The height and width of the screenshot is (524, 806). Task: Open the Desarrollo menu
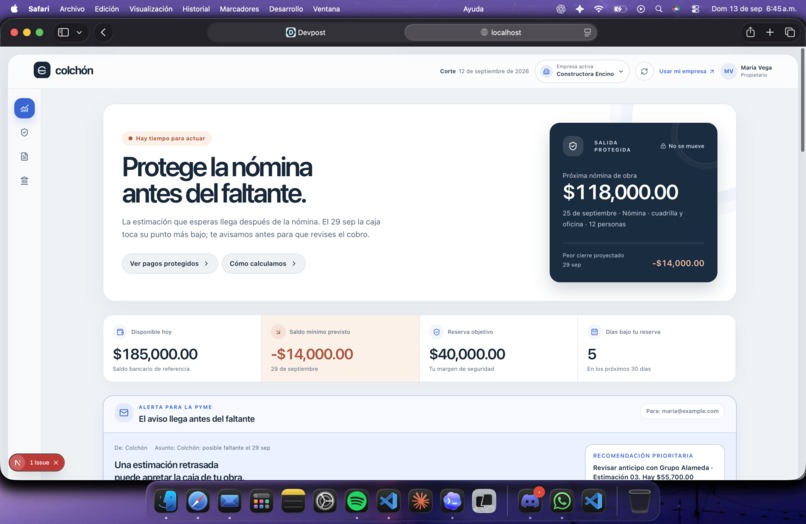pyautogui.click(x=286, y=9)
